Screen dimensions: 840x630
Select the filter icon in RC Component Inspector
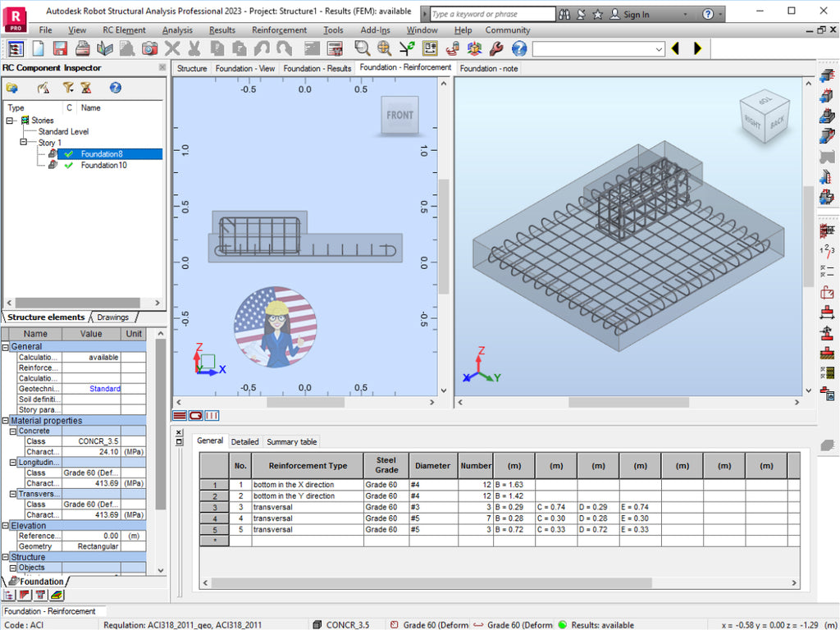point(69,89)
